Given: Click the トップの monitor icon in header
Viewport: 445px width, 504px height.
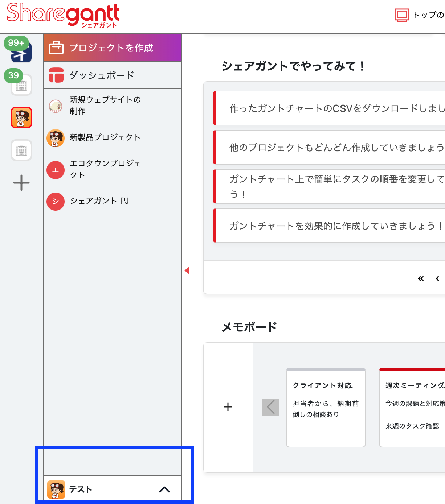Looking at the screenshot, I should (x=402, y=15).
